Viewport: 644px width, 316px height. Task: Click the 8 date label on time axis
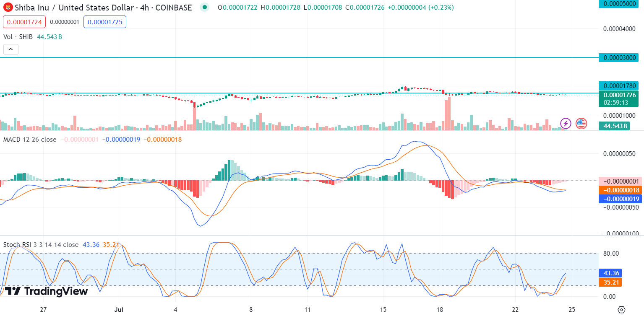pos(251,310)
